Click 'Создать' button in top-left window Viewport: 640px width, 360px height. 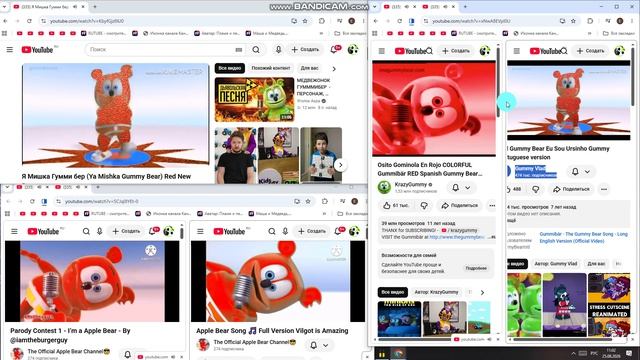click(x=305, y=49)
